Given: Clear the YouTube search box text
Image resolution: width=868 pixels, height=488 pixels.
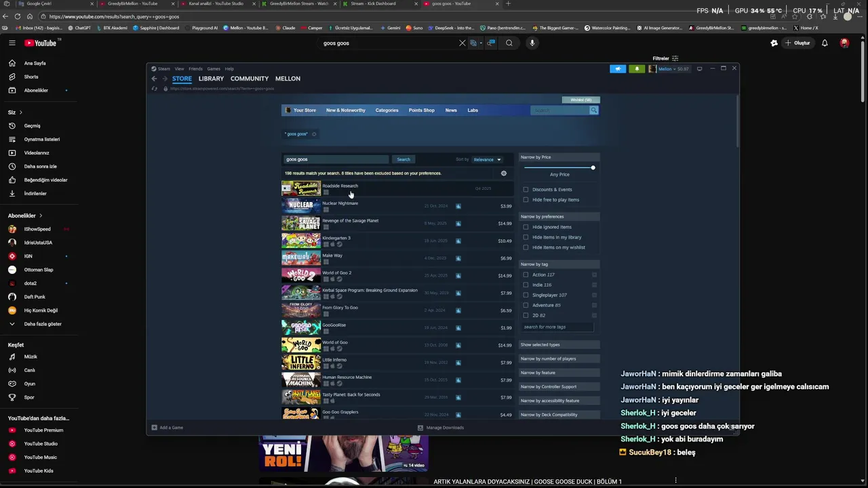Looking at the screenshot, I should coord(462,43).
